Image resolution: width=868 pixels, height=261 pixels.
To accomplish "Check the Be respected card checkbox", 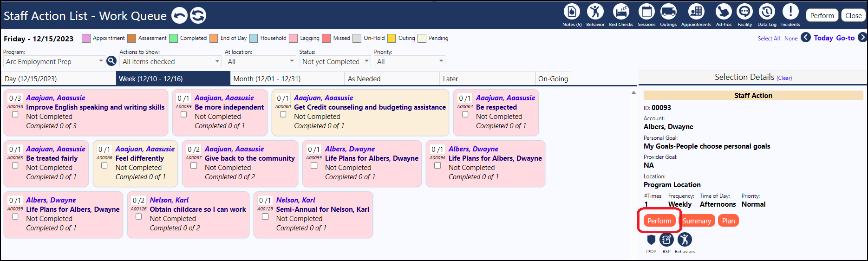I will click(x=465, y=115).
